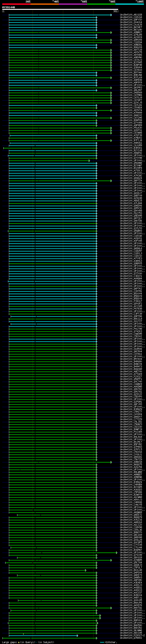Select the UniRef100_Q7RAW2 label
The image size is (146, 644).
[131, 638]
